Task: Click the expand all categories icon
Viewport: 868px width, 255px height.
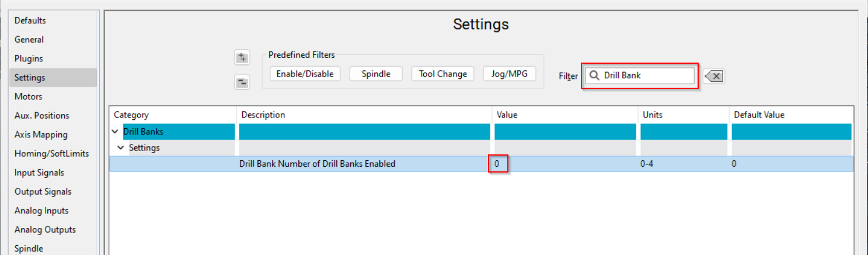Action: pos(242,58)
